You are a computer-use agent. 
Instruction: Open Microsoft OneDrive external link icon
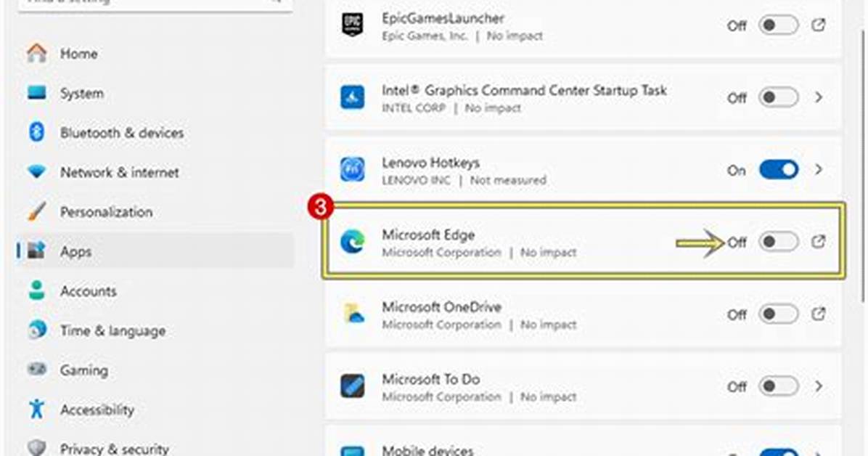[x=818, y=314]
